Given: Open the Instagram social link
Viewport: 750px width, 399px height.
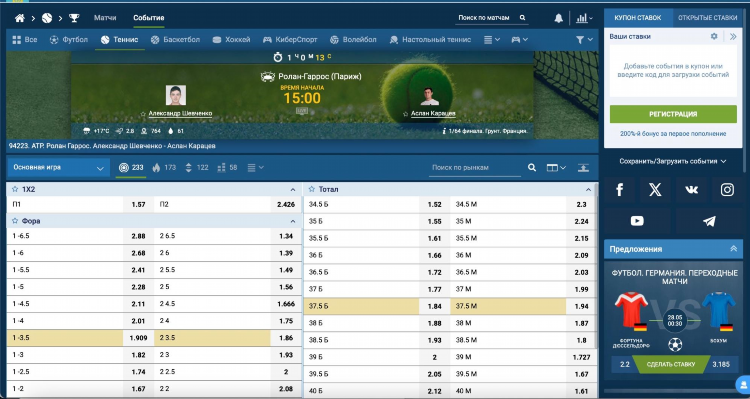Looking at the screenshot, I should (x=728, y=190).
